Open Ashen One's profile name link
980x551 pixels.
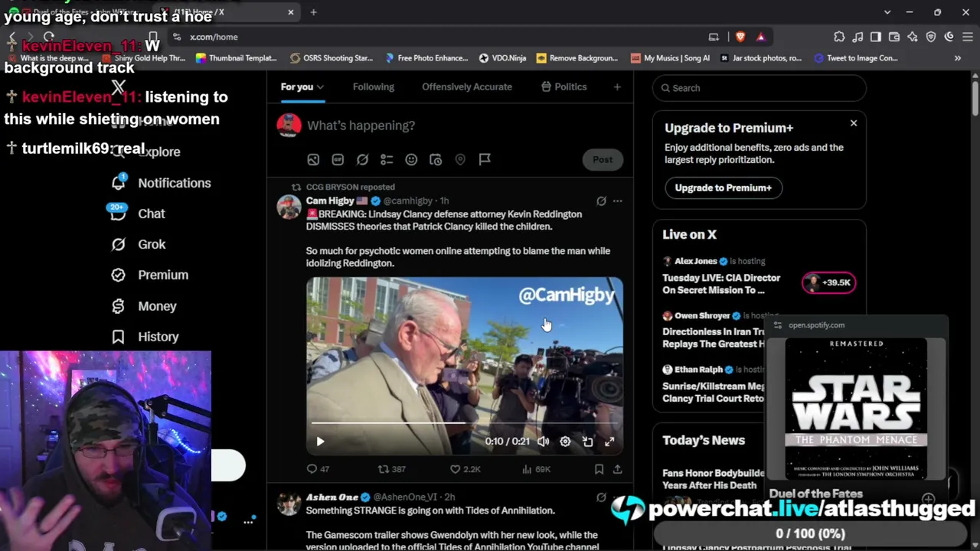[332, 497]
